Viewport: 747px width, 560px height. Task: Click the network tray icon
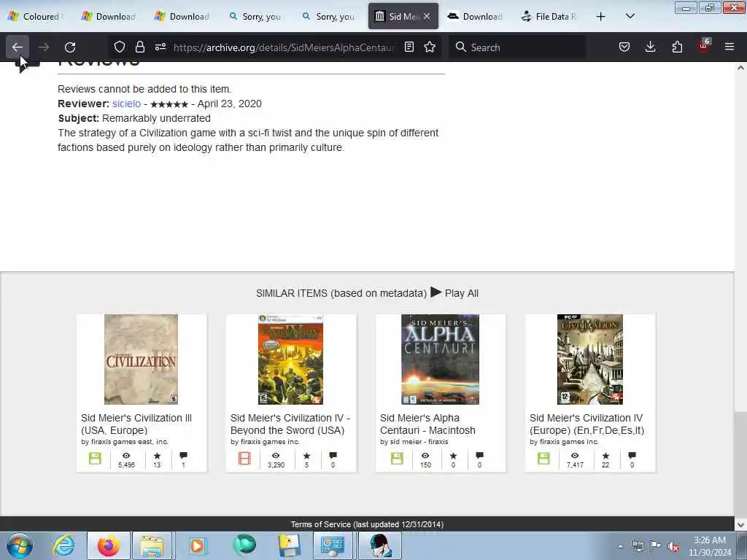pos(638,546)
